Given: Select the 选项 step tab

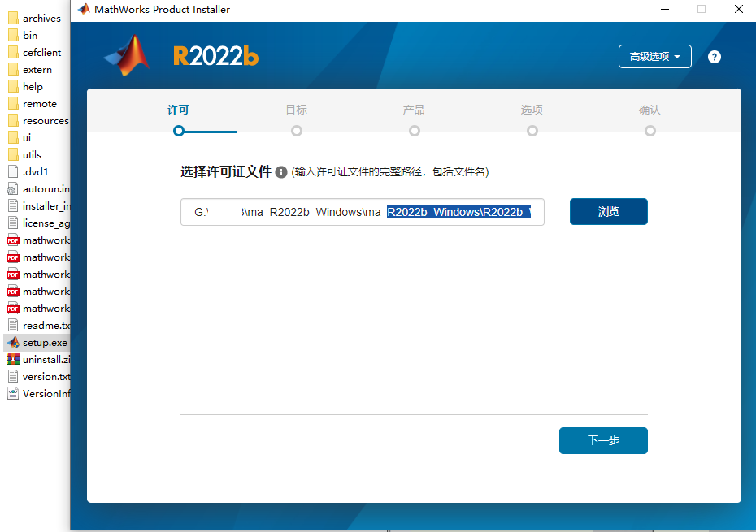Looking at the screenshot, I should coord(532,110).
